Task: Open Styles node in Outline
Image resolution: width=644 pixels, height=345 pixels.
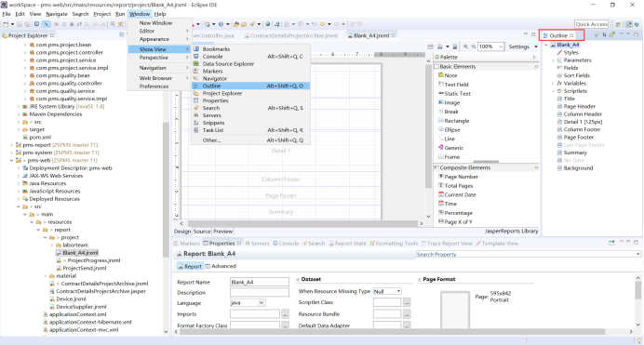Action: (568, 52)
